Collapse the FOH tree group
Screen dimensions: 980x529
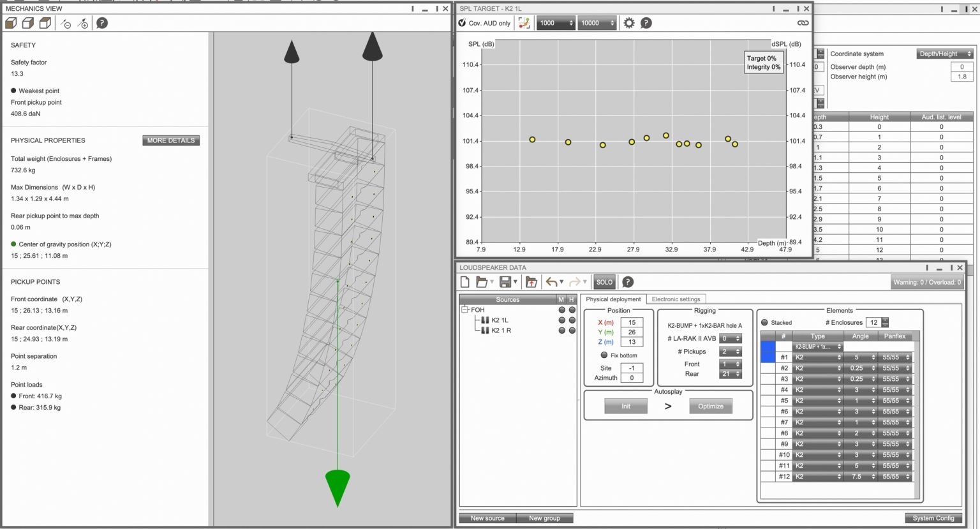[x=465, y=310]
